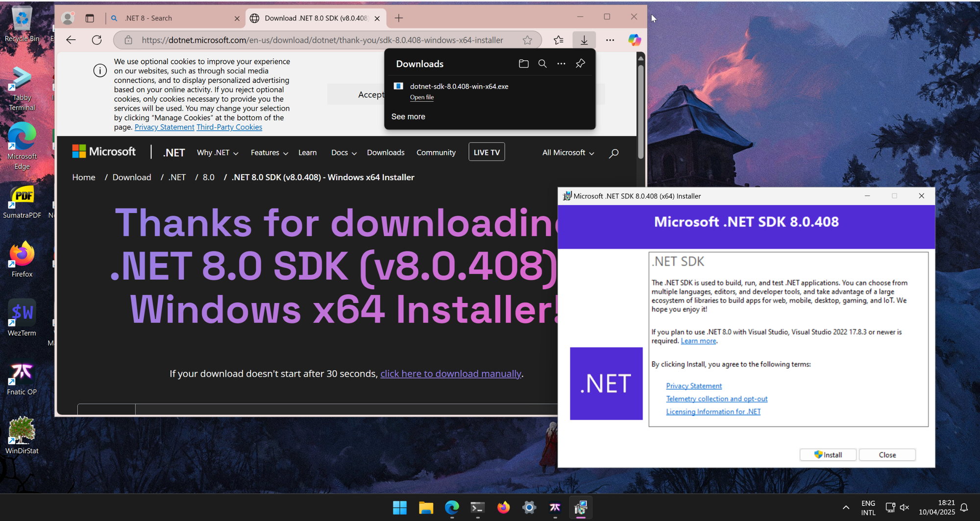Open the Downloads nav item
This screenshot has height=521, width=980.
pyautogui.click(x=386, y=153)
